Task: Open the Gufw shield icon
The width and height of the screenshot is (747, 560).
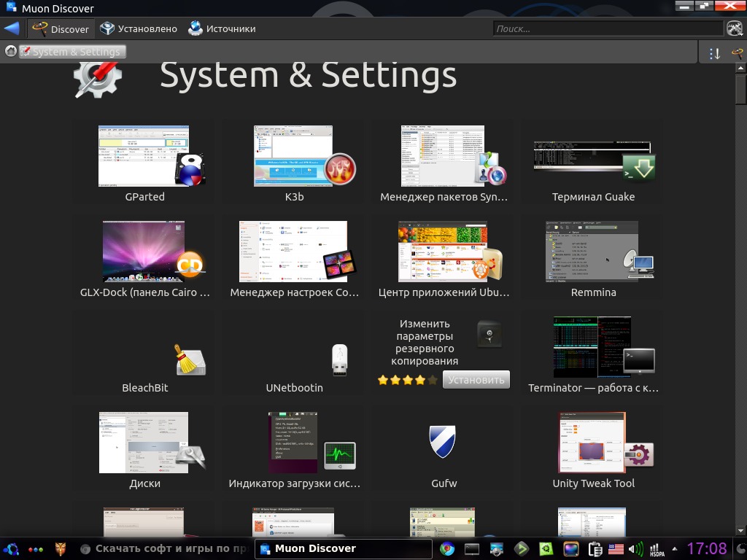Action: pyautogui.click(x=443, y=442)
